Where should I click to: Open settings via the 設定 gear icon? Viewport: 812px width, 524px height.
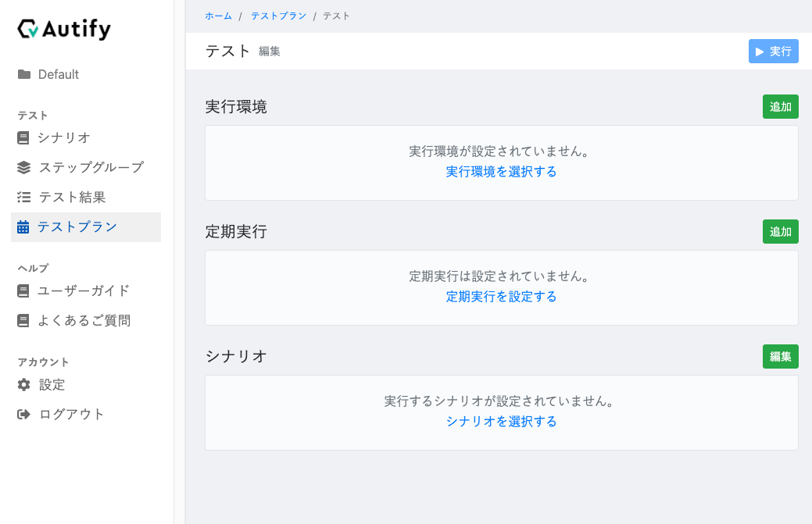(22, 384)
